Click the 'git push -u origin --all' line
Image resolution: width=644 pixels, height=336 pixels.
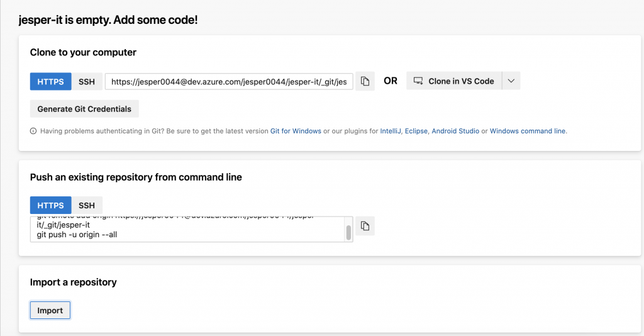(77, 235)
